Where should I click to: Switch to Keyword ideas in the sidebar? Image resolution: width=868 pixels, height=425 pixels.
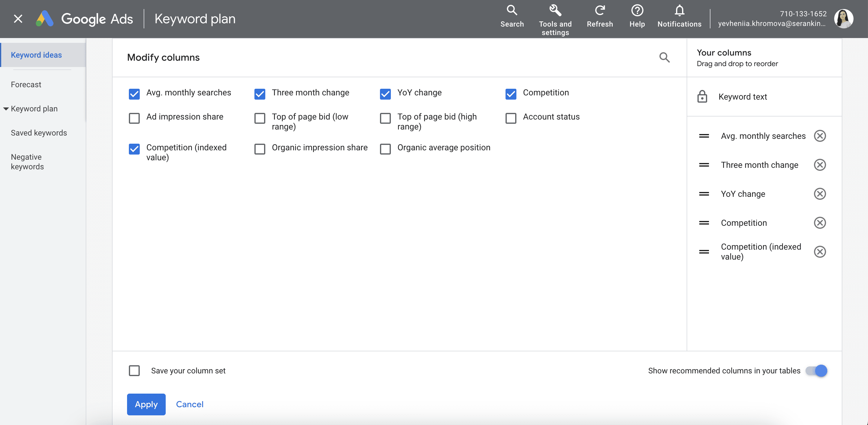(36, 55)
